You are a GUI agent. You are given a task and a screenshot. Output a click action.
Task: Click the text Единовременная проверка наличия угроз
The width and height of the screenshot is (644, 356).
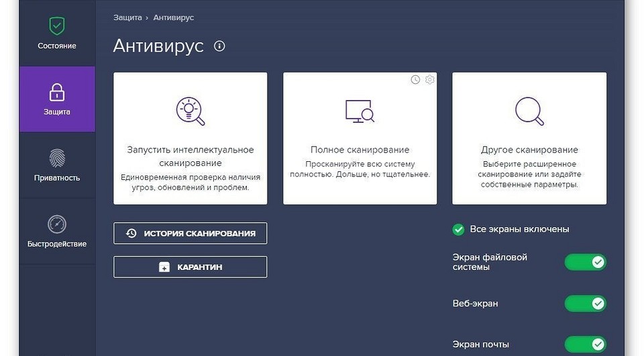[190, 182]
